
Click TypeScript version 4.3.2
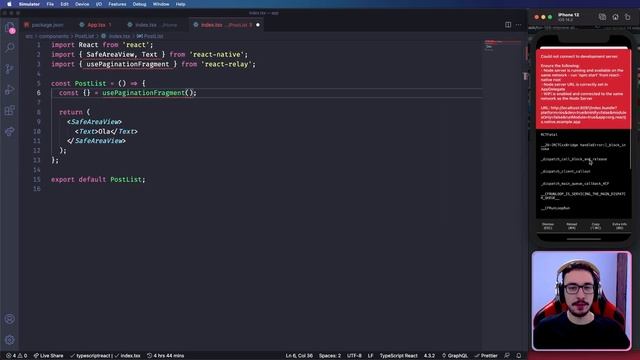click(429, 356)
